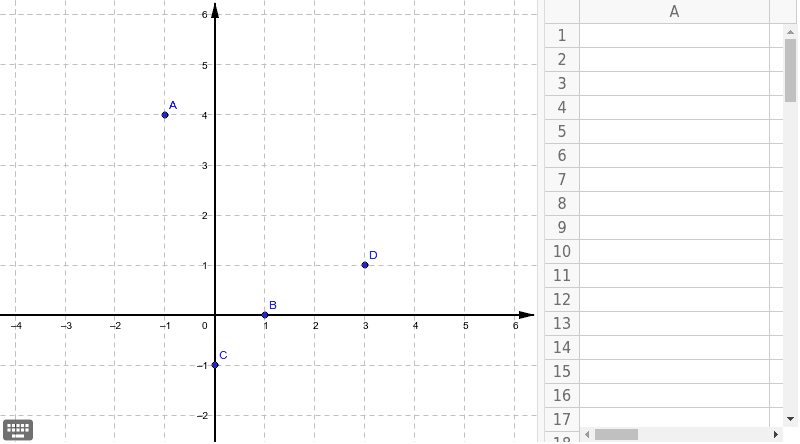Select spreadsheet row 16 header

pyautogui.click(x=562, y=396)
